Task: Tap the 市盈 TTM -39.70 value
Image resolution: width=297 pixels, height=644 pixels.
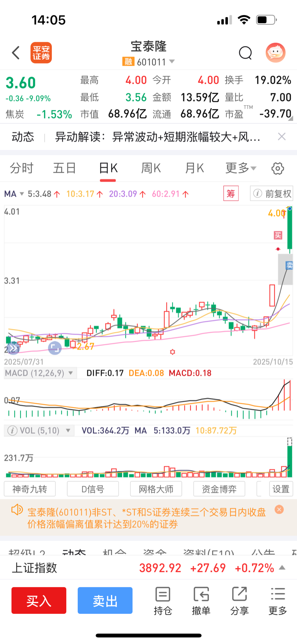Action: pyautogui.click(x=275, y=113)
